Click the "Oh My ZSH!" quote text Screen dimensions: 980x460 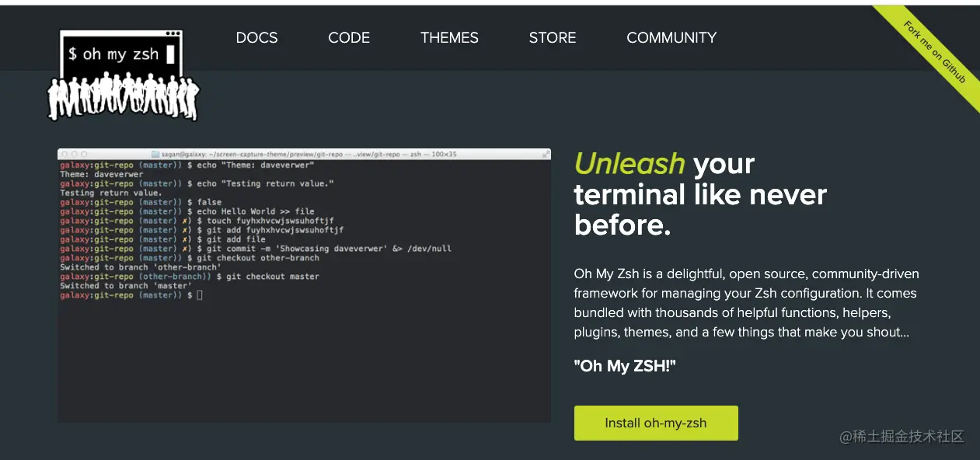point(625,366)
